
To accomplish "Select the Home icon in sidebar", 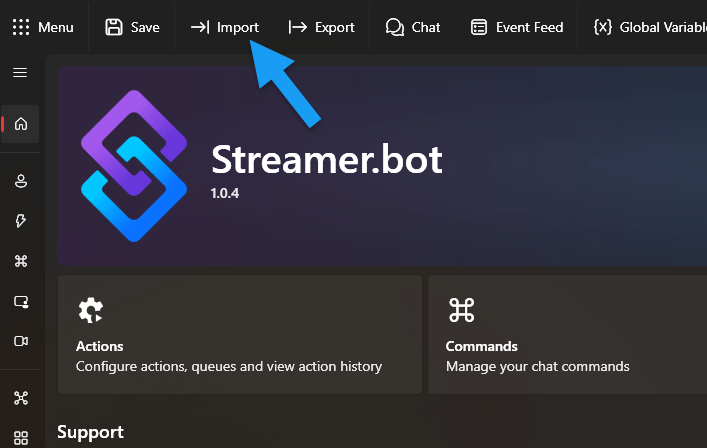I will tap(21, 124).
